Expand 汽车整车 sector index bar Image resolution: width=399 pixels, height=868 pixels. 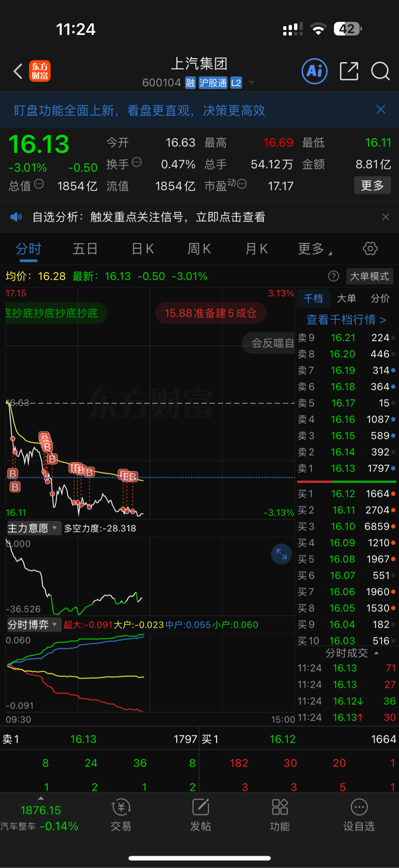point(41,815)
